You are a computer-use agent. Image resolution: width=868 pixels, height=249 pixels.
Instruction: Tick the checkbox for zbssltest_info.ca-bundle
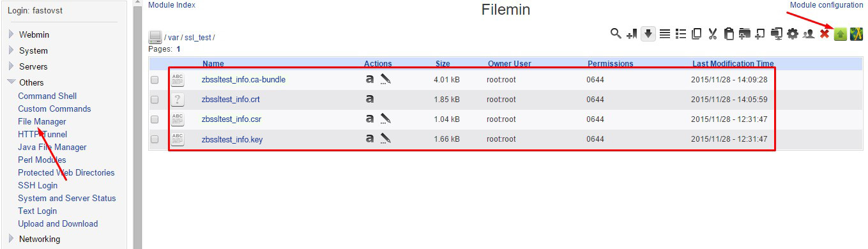155,80
